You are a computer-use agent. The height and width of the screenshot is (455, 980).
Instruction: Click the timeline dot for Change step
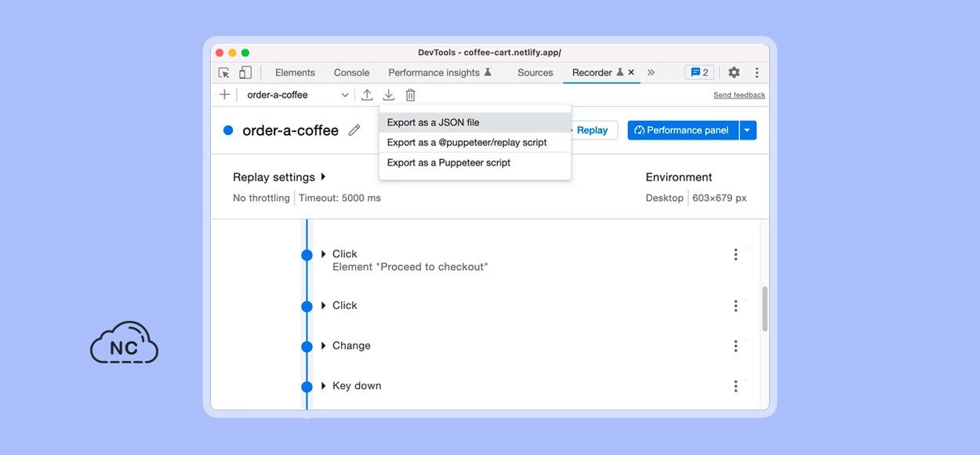point(307,346)
